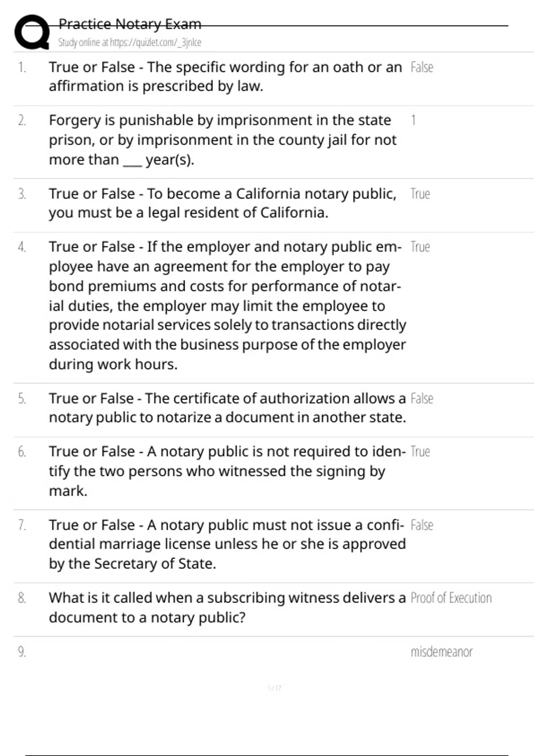The height and width of the screenshot is (756, 534).
Task: Select question 1 about oath wording
Action: (225, 76)
